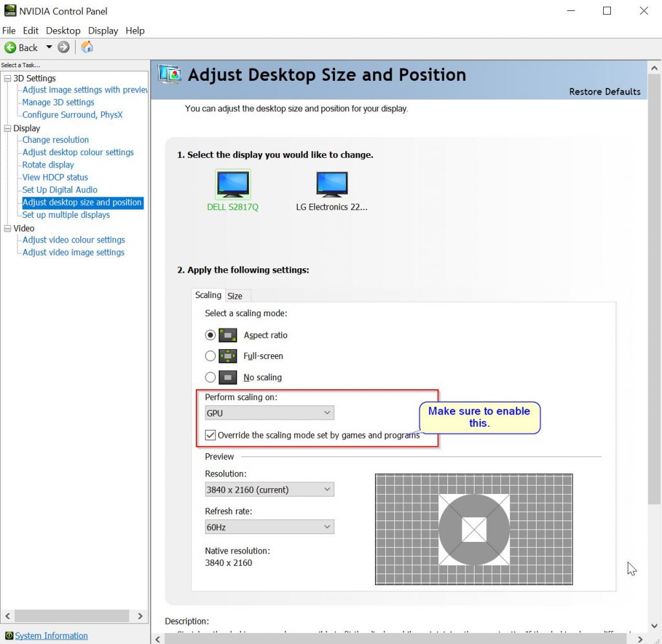Click sidebar horizontal scroll right arrow
This screenshot has height=644, width=662.
pyautogui.click(x=140, y=616)
